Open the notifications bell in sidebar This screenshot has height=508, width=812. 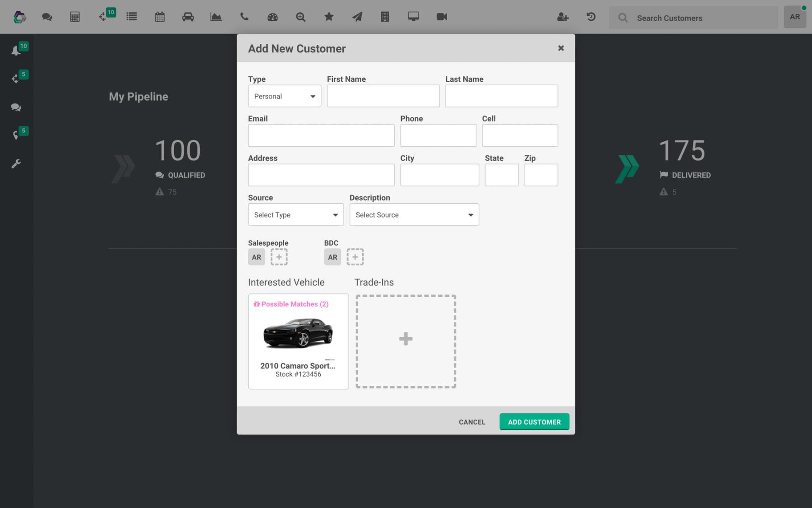point(16,51)
